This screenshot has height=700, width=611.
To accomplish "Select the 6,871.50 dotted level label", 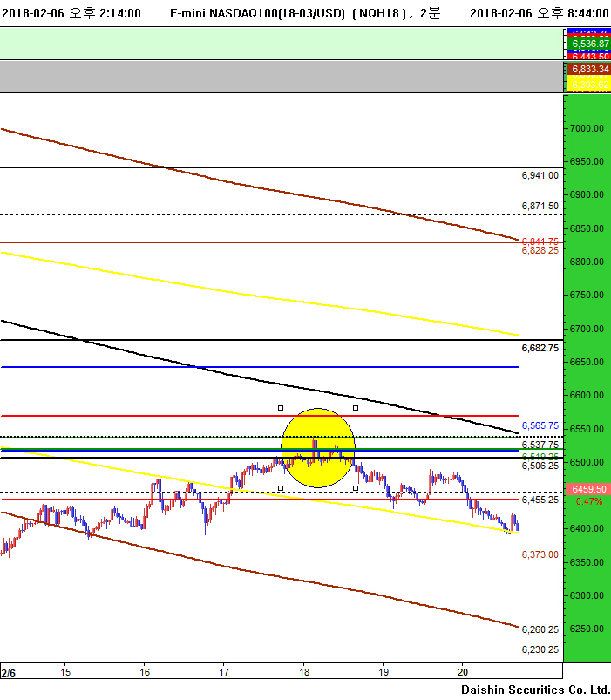I will click(x=540, y=206).
